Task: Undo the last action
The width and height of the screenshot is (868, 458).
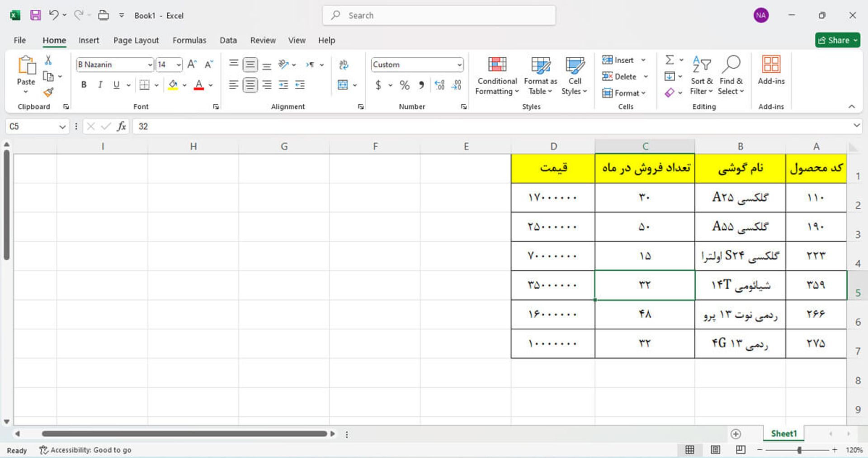Action: click(x=53, y=15)
